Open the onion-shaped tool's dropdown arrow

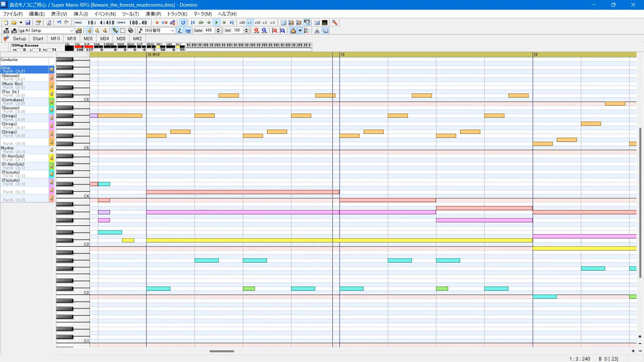coord(300,30)
